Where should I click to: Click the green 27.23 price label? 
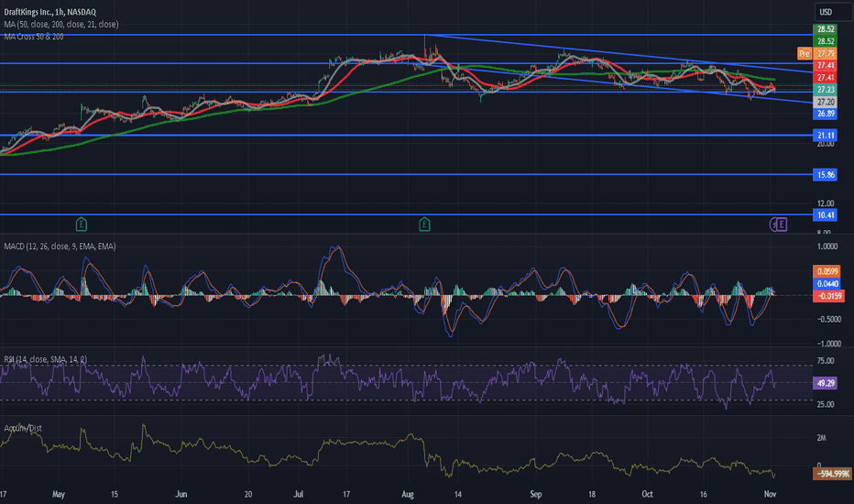tap(825, 90)
